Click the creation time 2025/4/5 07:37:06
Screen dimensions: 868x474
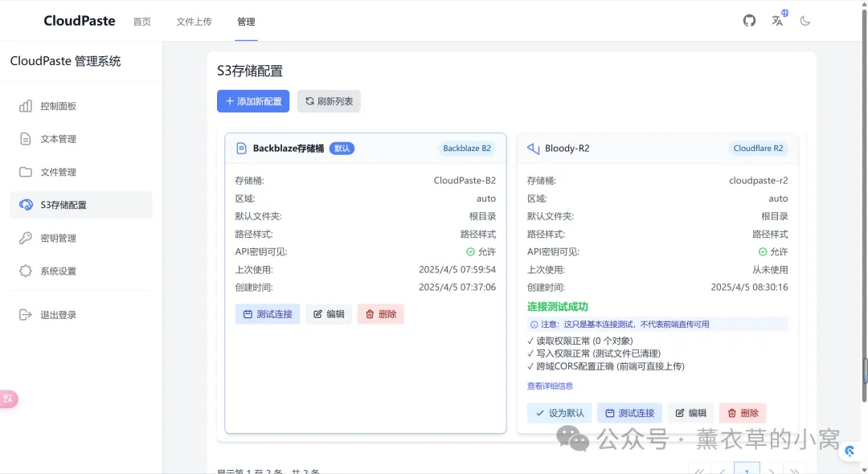tap(457, 287)
